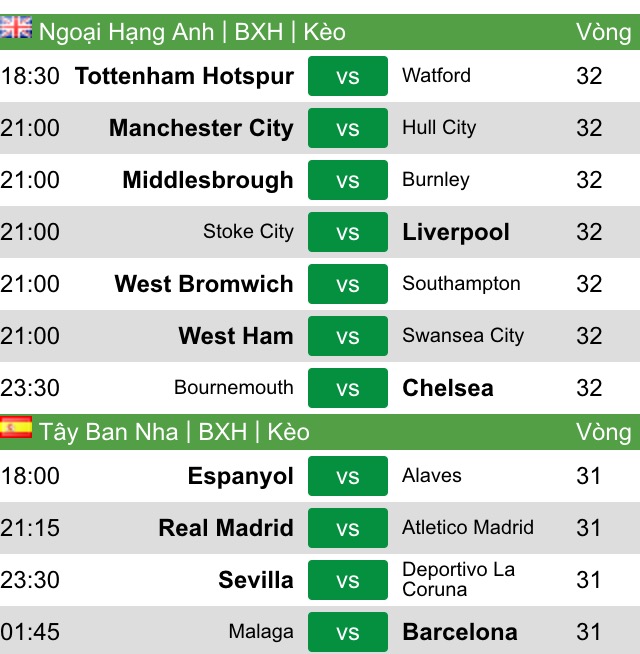Click VS button for Manchester City match

[348, 128]
